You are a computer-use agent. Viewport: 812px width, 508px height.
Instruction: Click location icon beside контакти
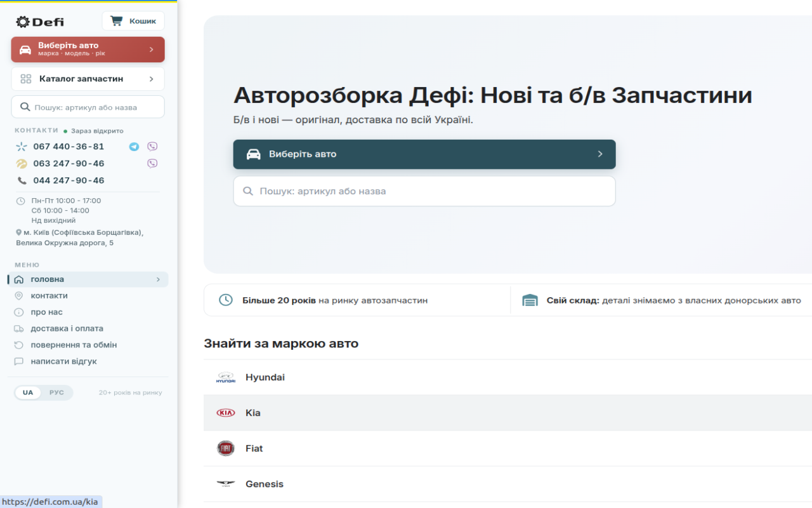click(19, 296)
